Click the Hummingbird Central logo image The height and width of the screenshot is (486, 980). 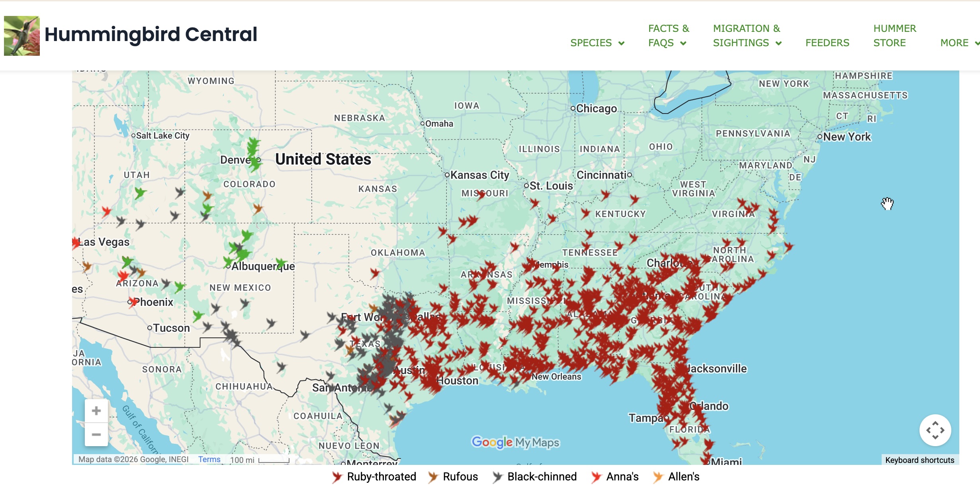[x=22, y=36]
